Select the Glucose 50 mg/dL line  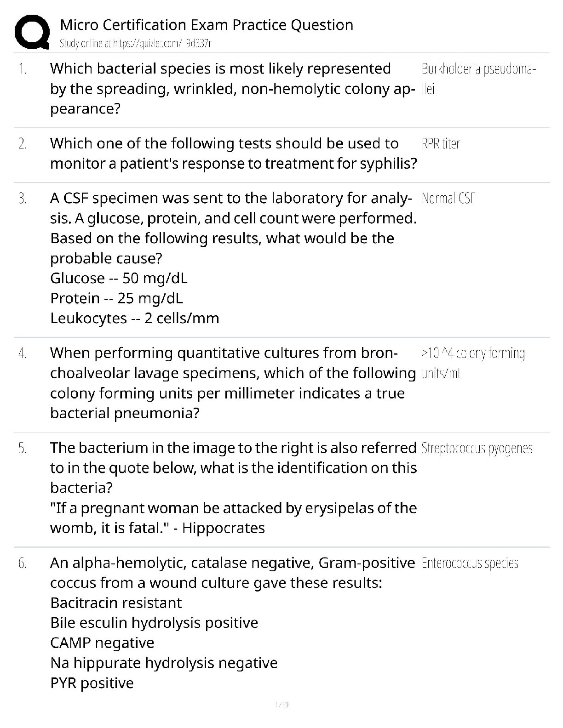point(119,279)
